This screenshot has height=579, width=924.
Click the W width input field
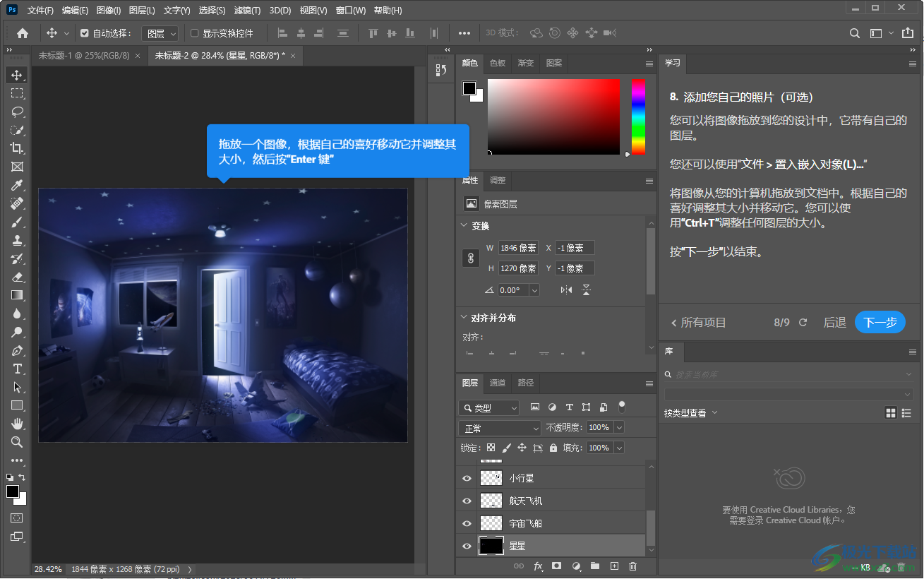[x=518, y=248]
